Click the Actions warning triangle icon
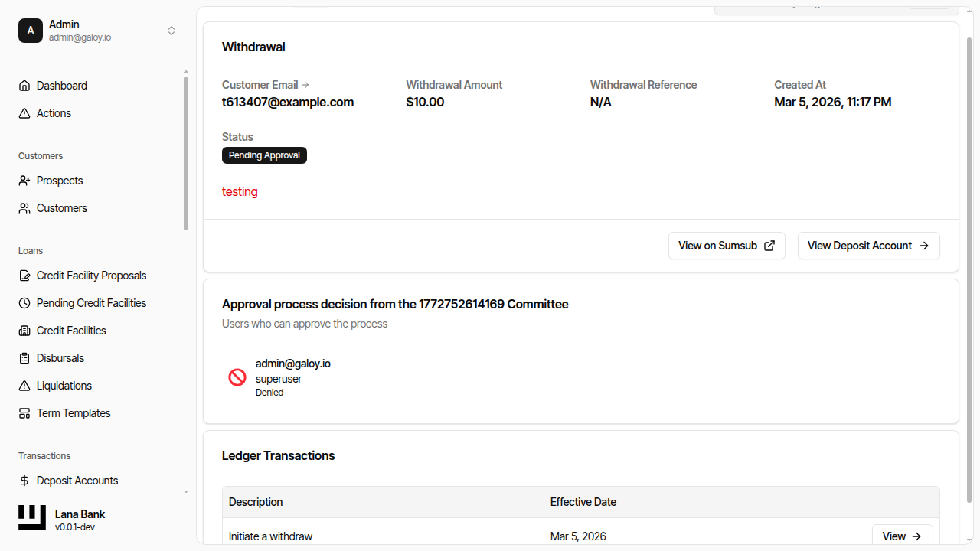Screen dimensions: 980x551 coord(24,113)
